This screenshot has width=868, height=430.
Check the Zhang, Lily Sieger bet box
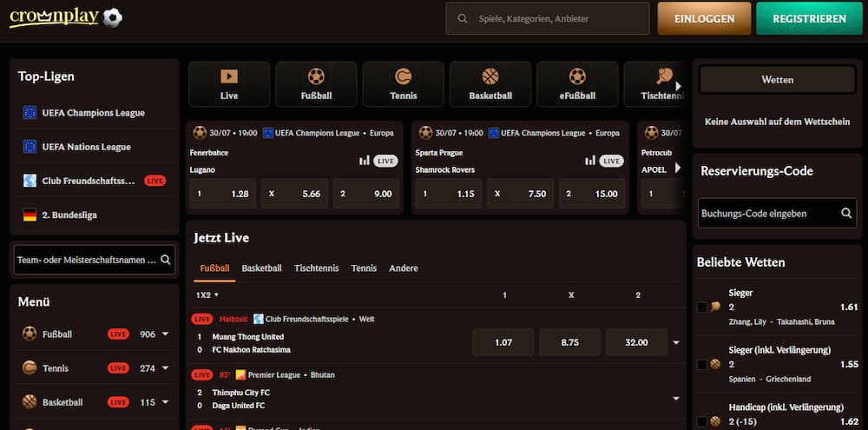pos(701,307)
